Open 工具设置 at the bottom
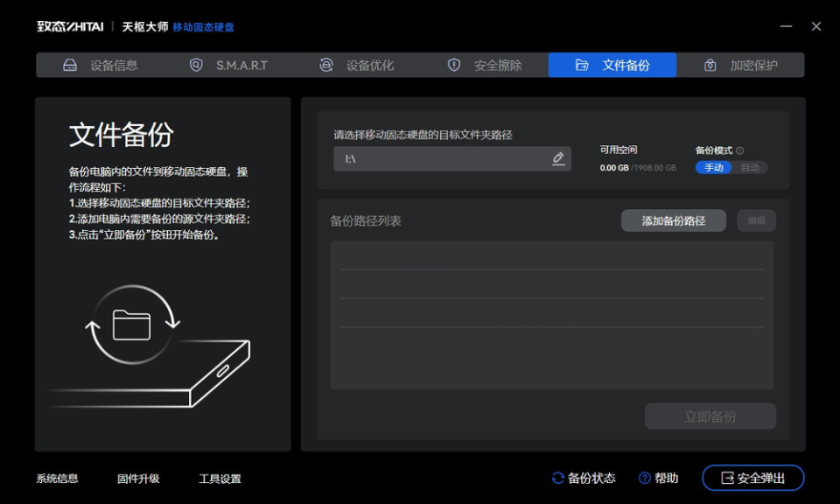840x504 pixels. pos(220,479)
